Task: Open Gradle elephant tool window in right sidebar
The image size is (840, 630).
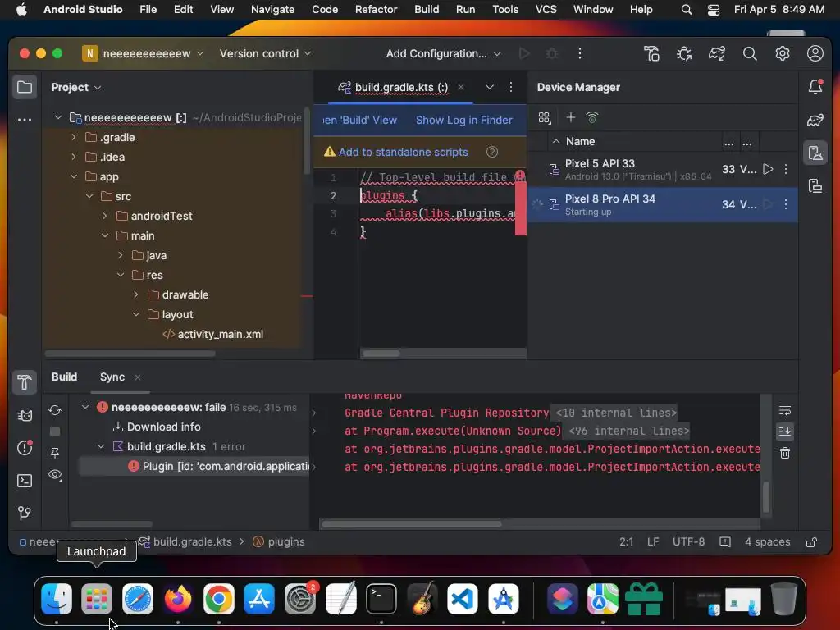Action: (815, 120)
